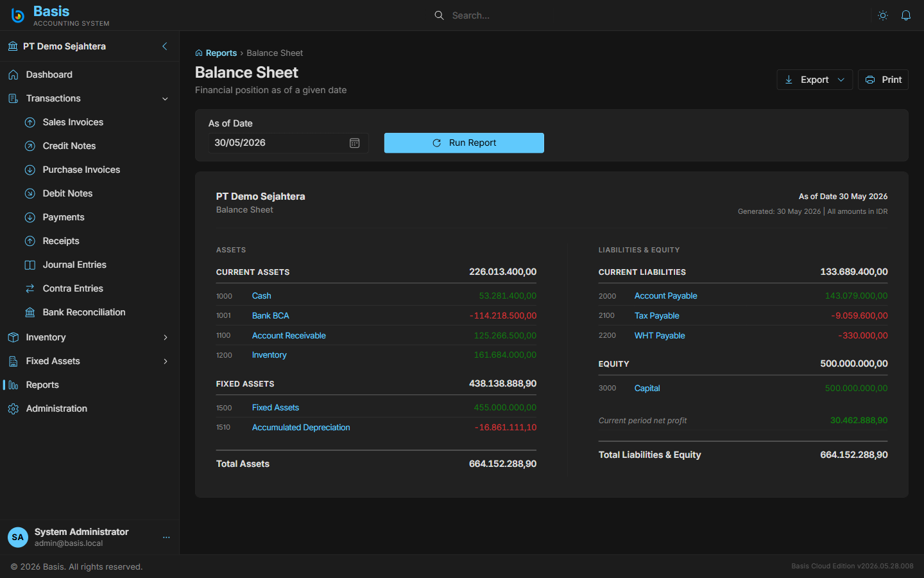
Task: Click the Contra Entries swap icon
Action: tap(30, 288)
